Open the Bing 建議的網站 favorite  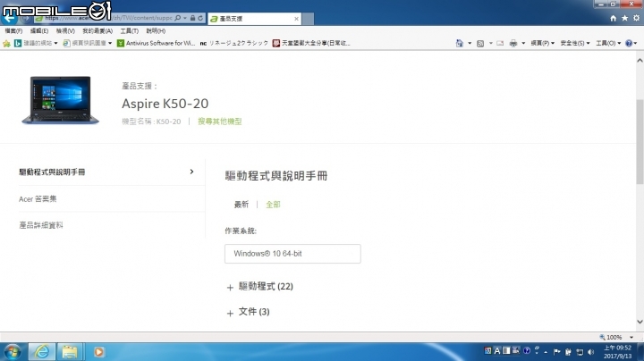tap(36, 43)
